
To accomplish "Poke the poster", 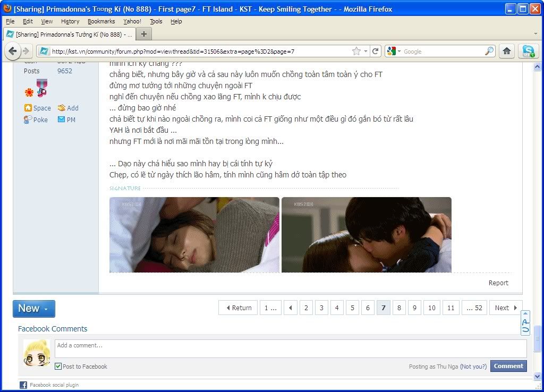I will click(x=36, y=120).
